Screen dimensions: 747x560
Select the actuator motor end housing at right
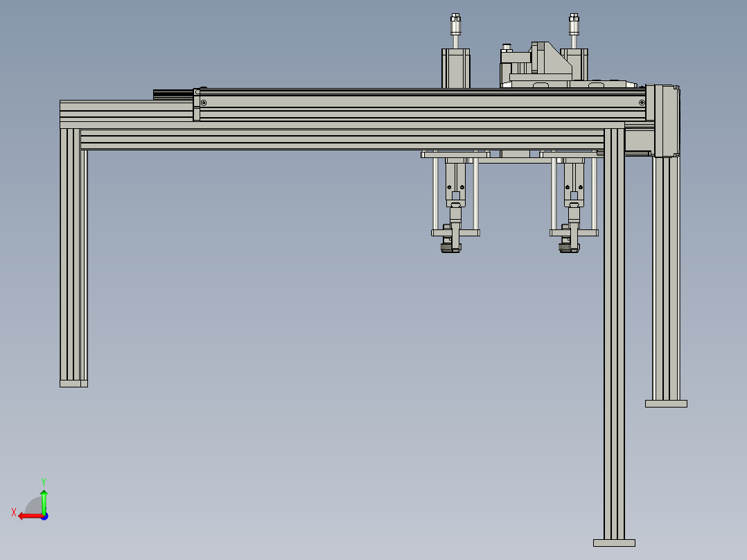[x=666, y=121]
